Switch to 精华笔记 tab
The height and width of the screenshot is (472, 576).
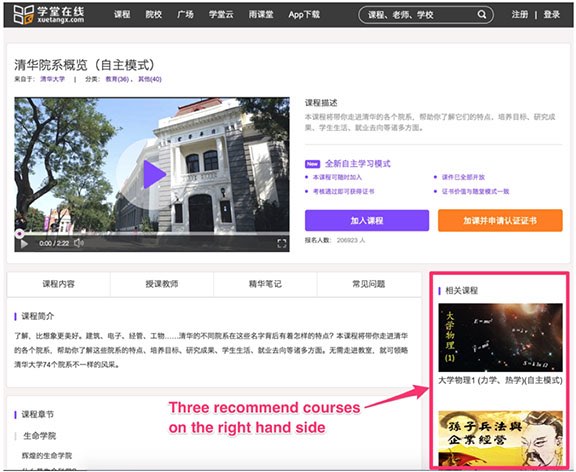(x=265, y=284)
